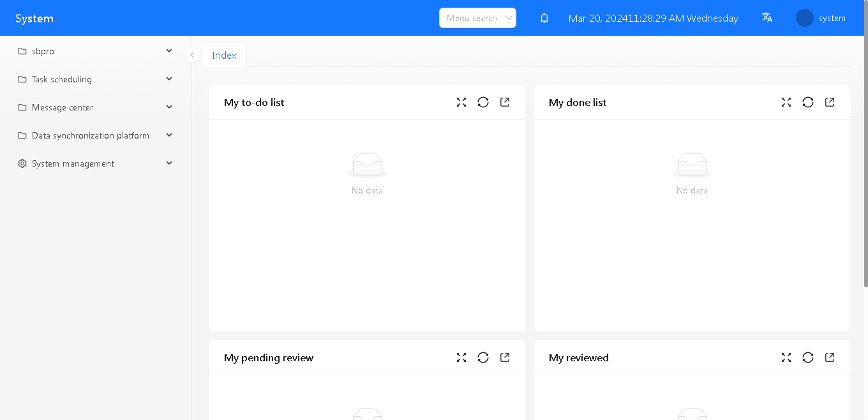Screen dimensions: 868x420
Task: Click the notification bell icon
Action: coord(544,18)
